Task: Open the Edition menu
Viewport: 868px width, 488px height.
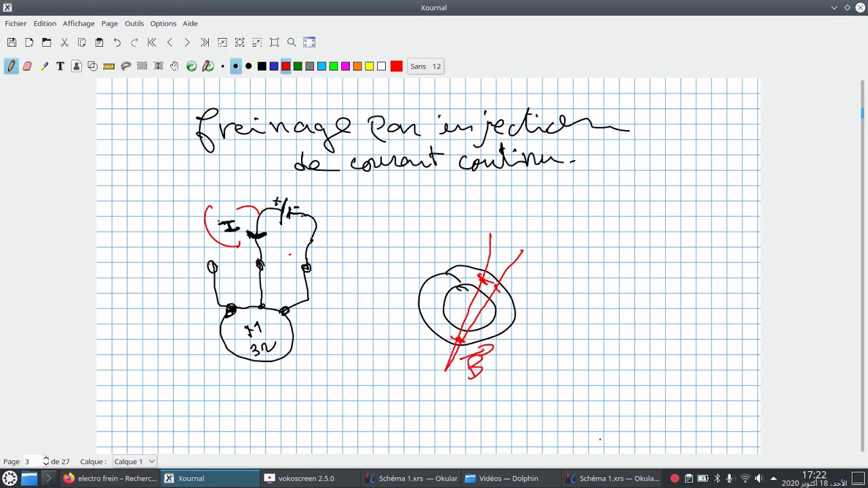Action: click(45, 23)
